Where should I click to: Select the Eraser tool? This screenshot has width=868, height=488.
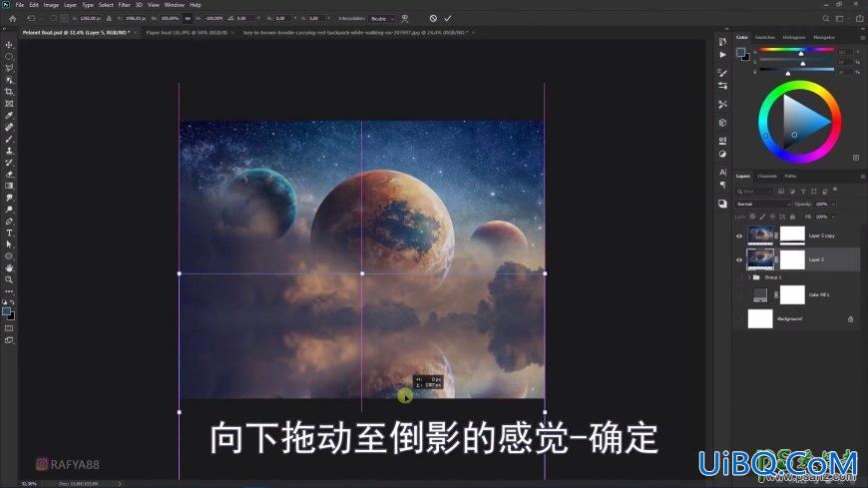(x=9, y=174)
